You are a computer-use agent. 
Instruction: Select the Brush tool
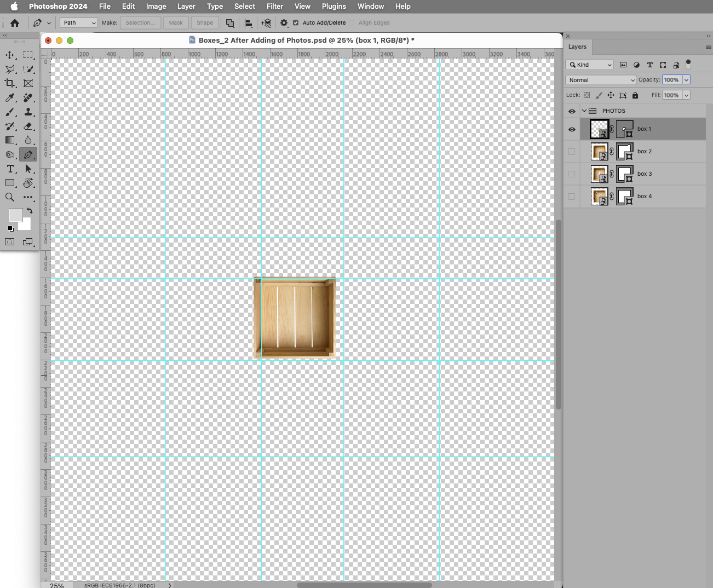(9, 112)
